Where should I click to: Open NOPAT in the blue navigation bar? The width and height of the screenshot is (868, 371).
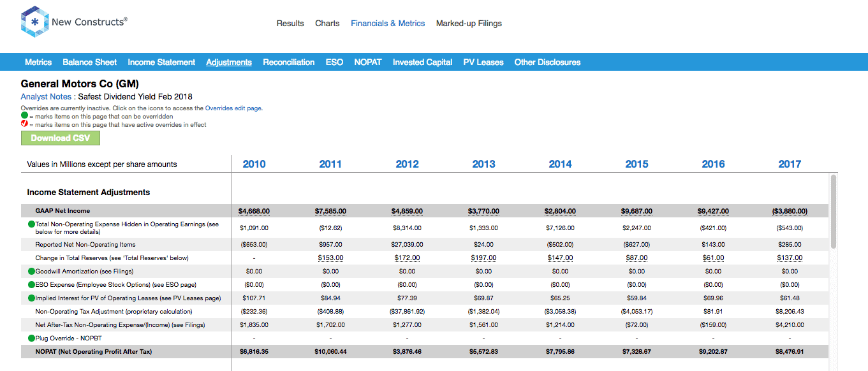click(368, 62)
